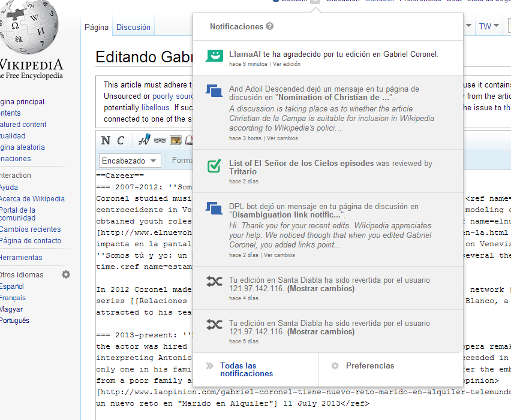Switch to the Página tab
Screen dimensions: 511x420
coord(96,27)
